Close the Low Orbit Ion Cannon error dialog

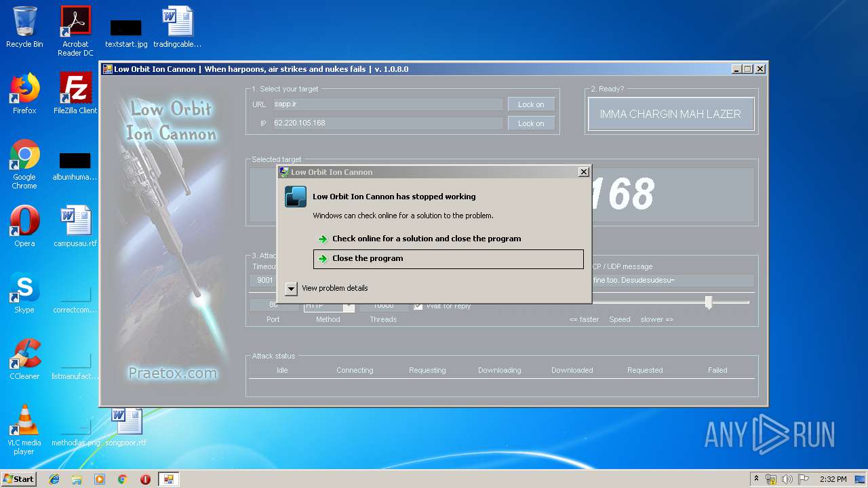click(x=583, y=172)
